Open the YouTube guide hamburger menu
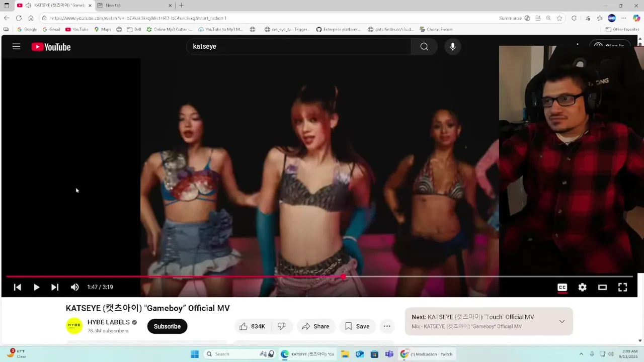The height and width of the screenshot is (362, 644). (16, 47)
